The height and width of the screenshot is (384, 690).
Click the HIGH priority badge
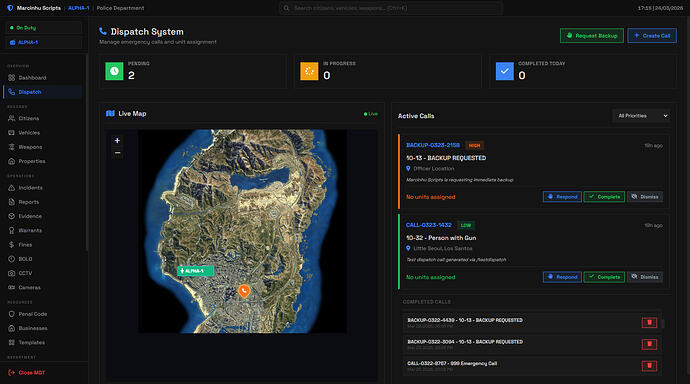click(474, 146)
